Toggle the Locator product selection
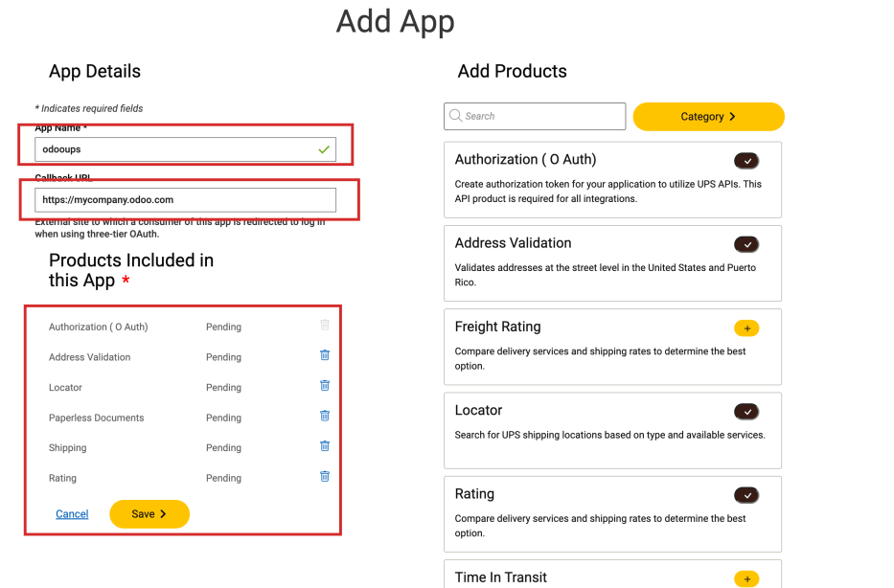The image size is (894, 588). tap(746, 411)
